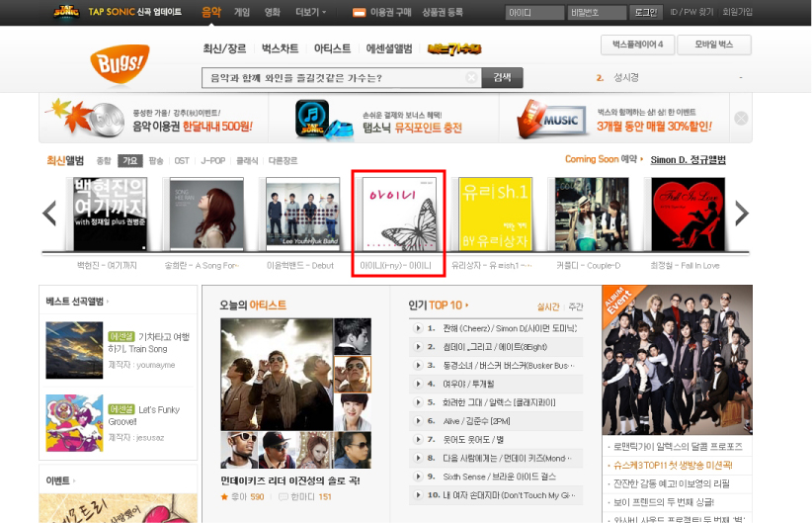Click the 비밀번호 input field
Viewport: 812px width, 523px height.
tap(597, 13)
